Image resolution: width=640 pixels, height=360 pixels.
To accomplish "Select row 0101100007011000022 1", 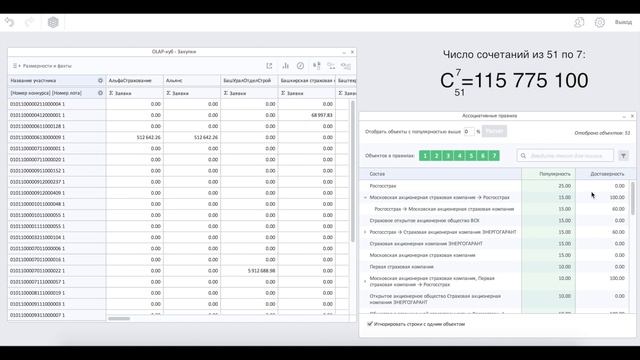I will [x=57, y=271].
